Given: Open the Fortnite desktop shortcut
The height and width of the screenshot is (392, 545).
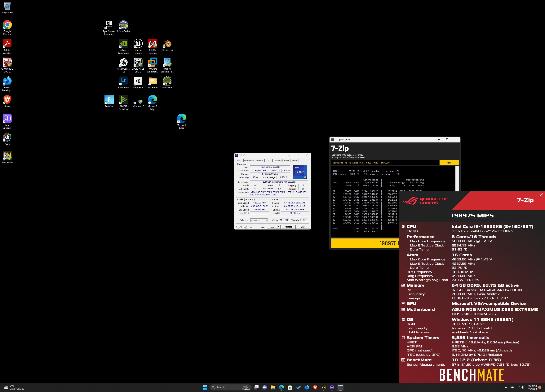Looking at the screenshot, I should click(x=109, y=101).
